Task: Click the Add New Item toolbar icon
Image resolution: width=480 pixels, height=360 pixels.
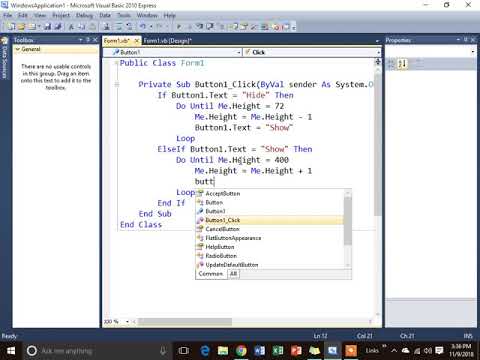Action: click(32, 27)
